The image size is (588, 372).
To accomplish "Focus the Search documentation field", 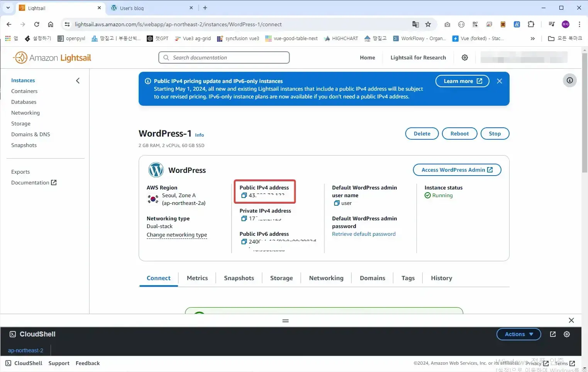I will pyautogui.click(x=224, y=57).
